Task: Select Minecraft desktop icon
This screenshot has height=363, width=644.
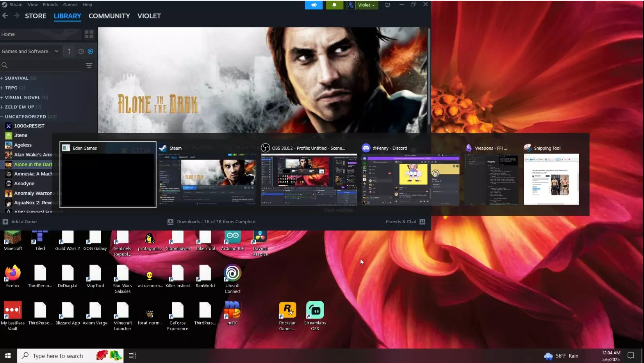Action: point(13,240)
